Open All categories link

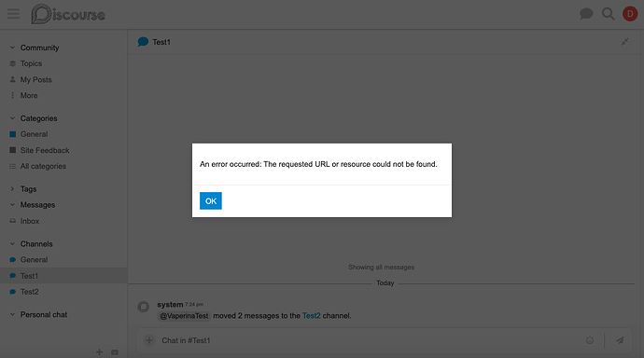point(43,166)
